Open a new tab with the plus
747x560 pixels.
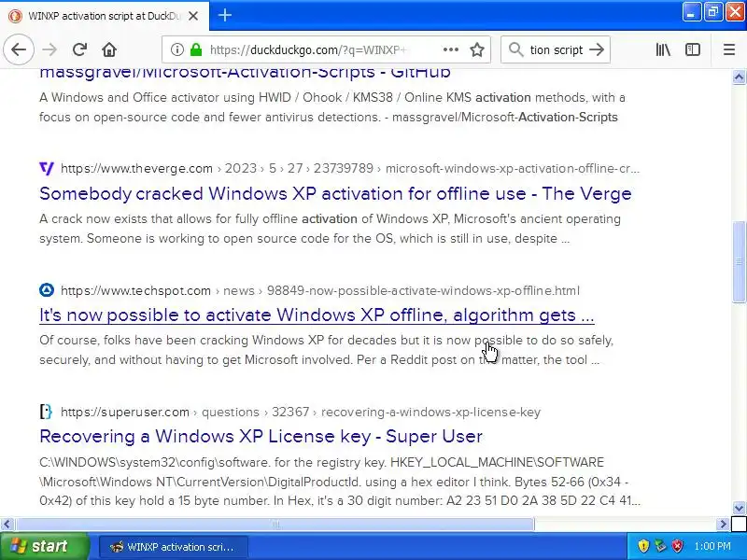[x=225, y=15]
